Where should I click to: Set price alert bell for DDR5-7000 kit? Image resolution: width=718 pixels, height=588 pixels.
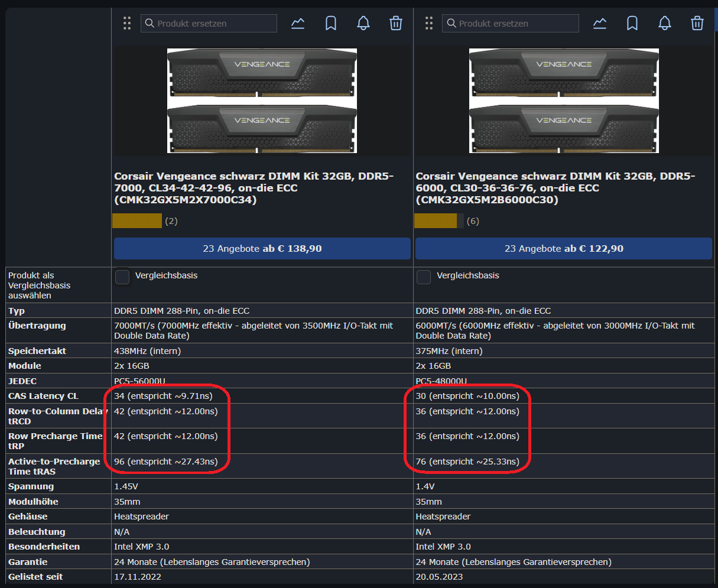[x=363, y=24]
